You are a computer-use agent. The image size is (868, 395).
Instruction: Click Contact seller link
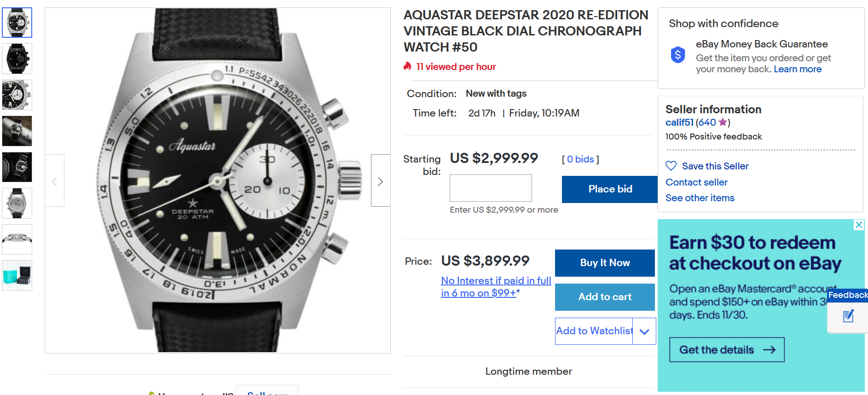click(696, 182)
